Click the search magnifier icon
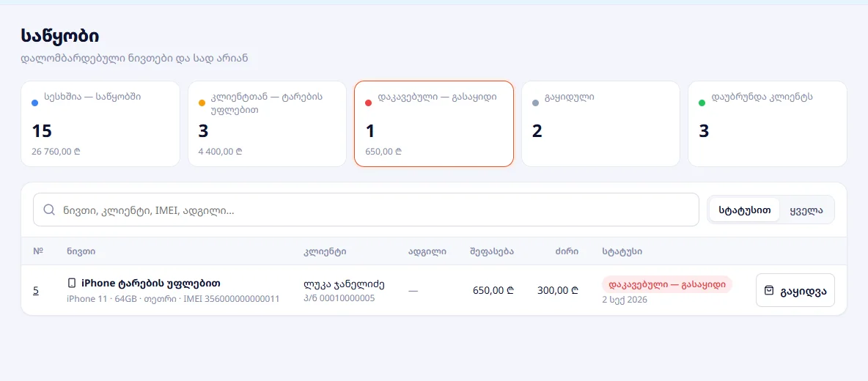 (48, 210)
